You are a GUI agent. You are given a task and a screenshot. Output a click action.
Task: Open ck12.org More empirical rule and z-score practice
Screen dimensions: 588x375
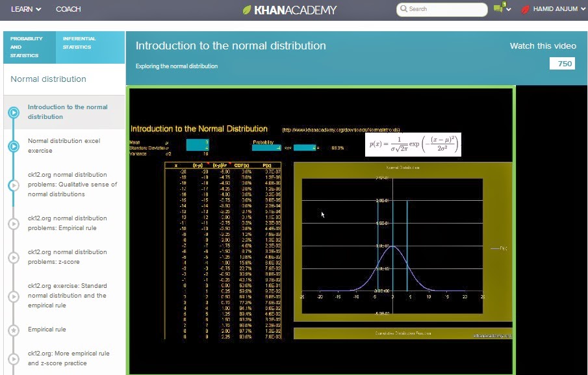pos(69,358)
